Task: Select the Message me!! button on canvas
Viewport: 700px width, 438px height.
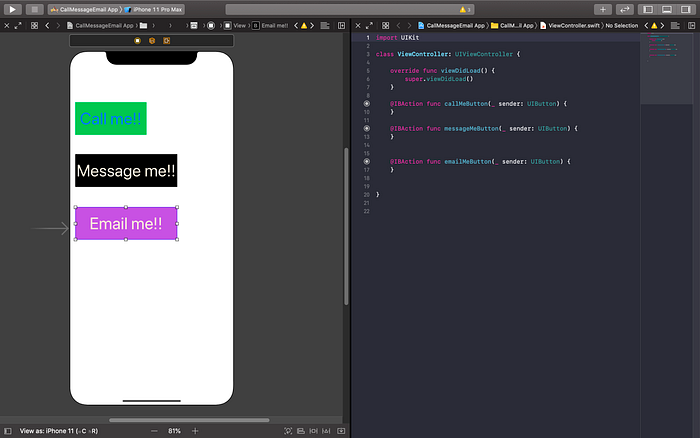Action: click(126, 171)
